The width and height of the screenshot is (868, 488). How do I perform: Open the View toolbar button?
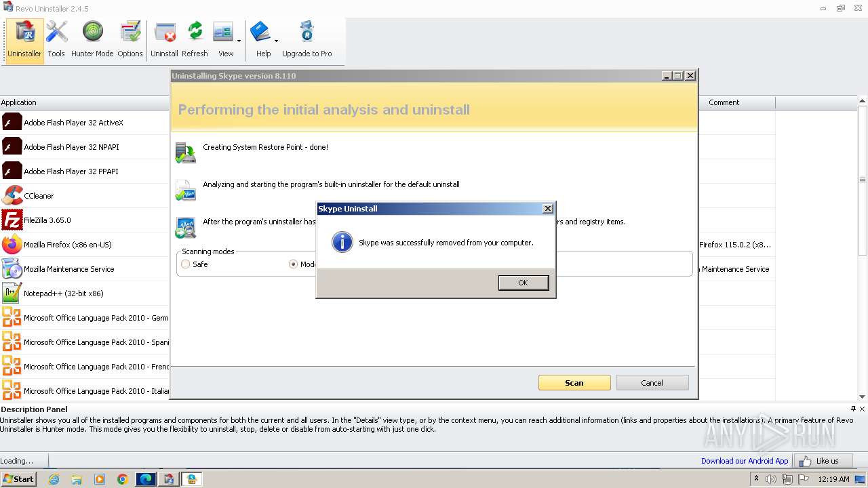click(224, 41)
